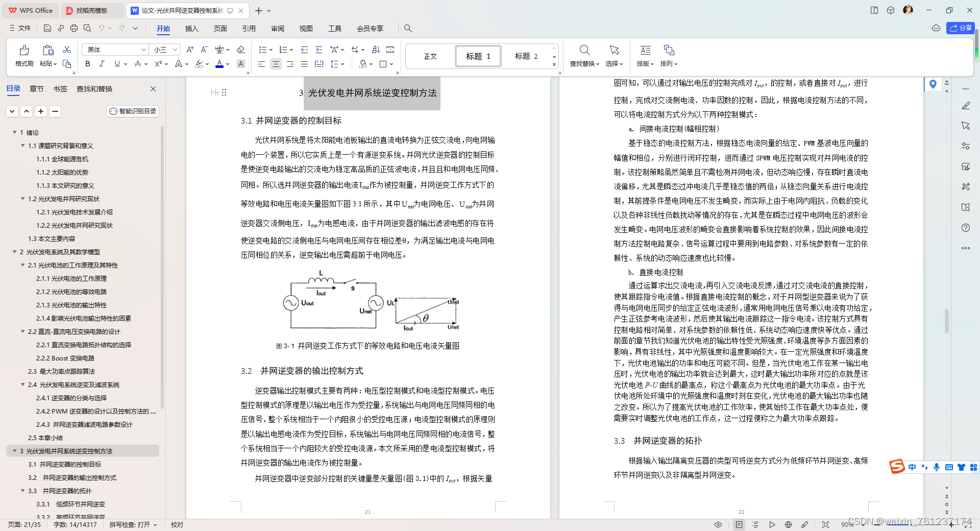
Task: Apply text highlight color
Action: [x=199, y=64]
